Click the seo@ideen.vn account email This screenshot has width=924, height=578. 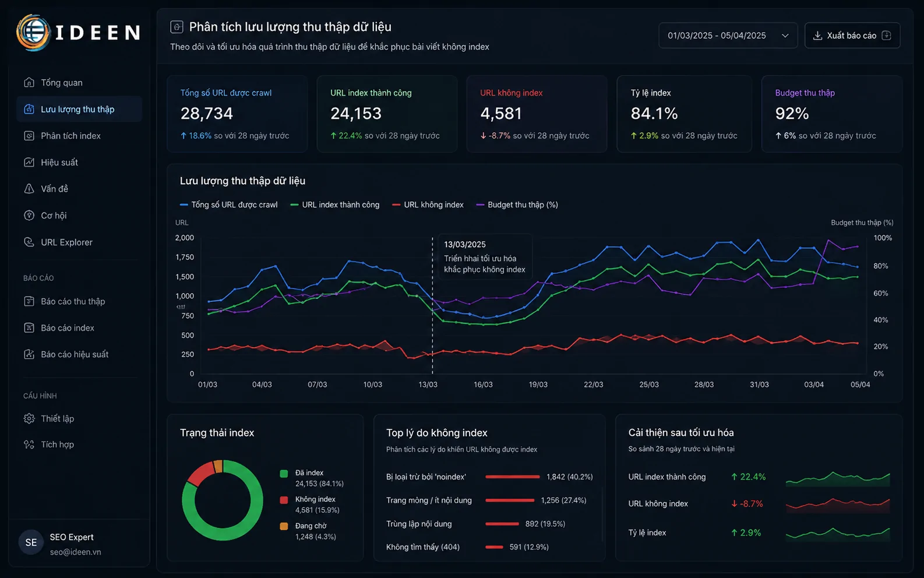point(75,552)
